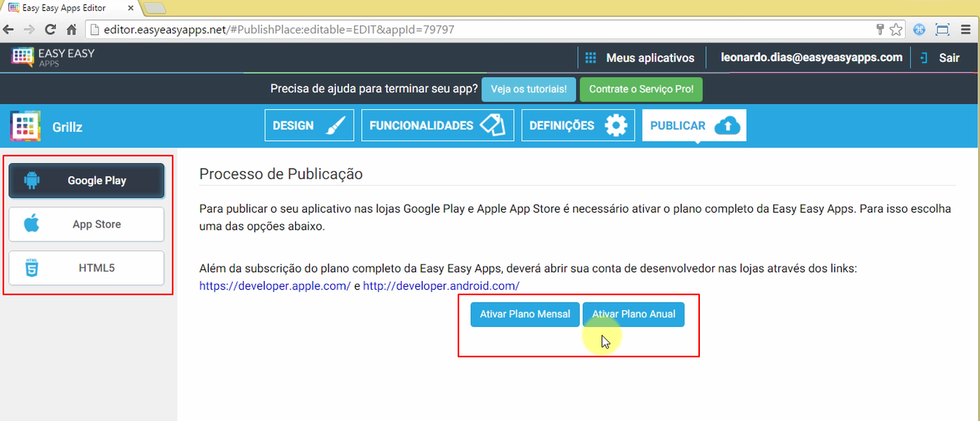Choose App Store in the sidebar
Viewport: 980px width, 421px height.
tap(86, 224)
